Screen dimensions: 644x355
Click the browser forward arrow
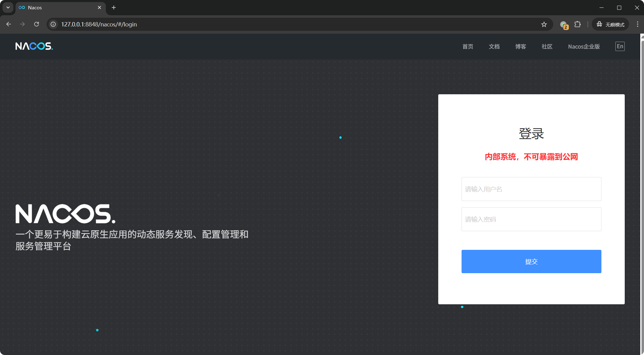tap(22, 24)
